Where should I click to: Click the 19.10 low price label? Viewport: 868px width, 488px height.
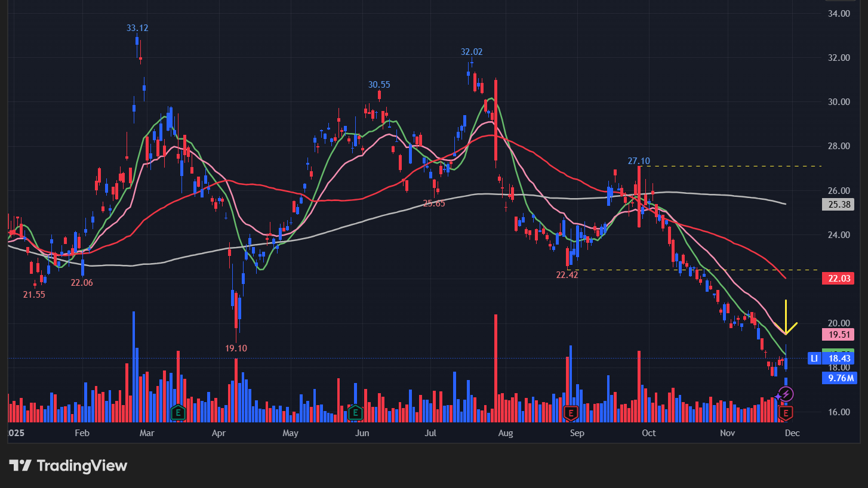236,348
